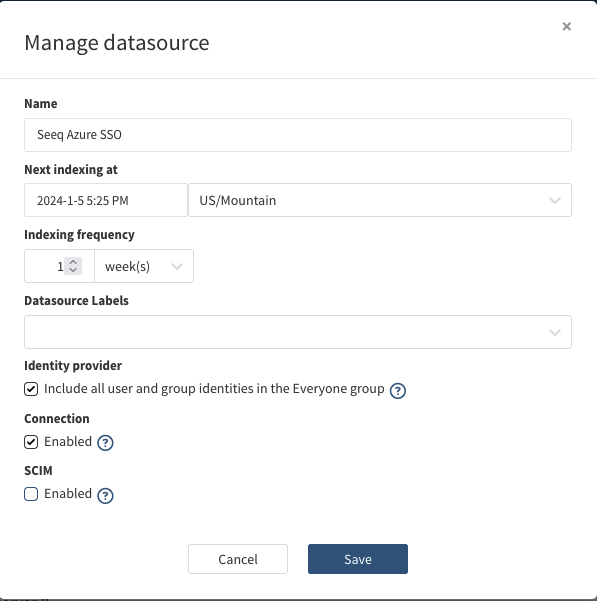
Task: Cancel the datasource changes
Action: pyautogui.click(x=238, y=559)
